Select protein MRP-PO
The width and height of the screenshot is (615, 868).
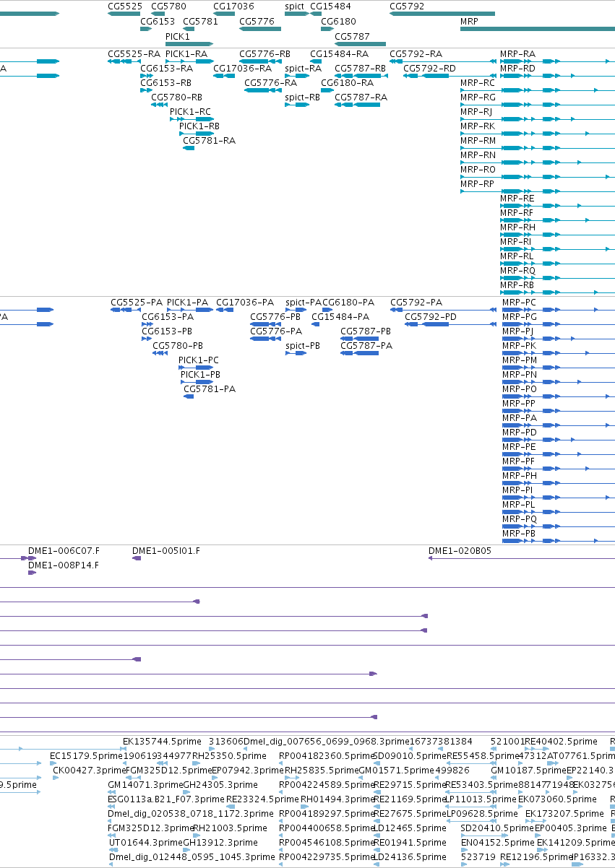point(520,389)
